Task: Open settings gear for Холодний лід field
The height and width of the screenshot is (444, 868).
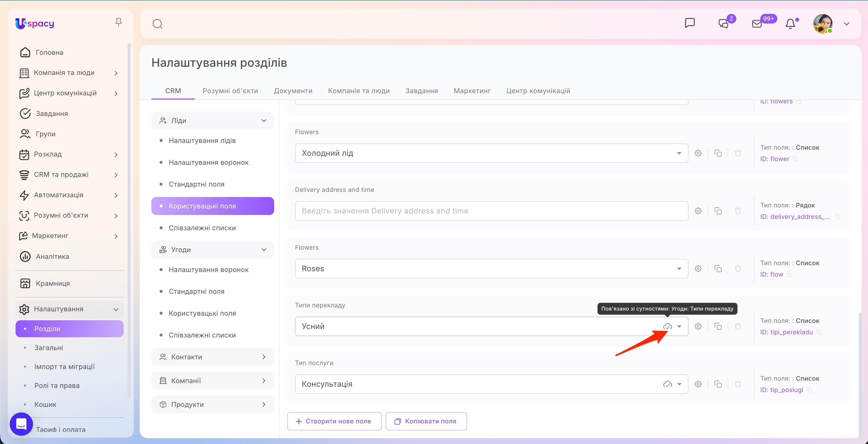Action: (x=698, y=153)
